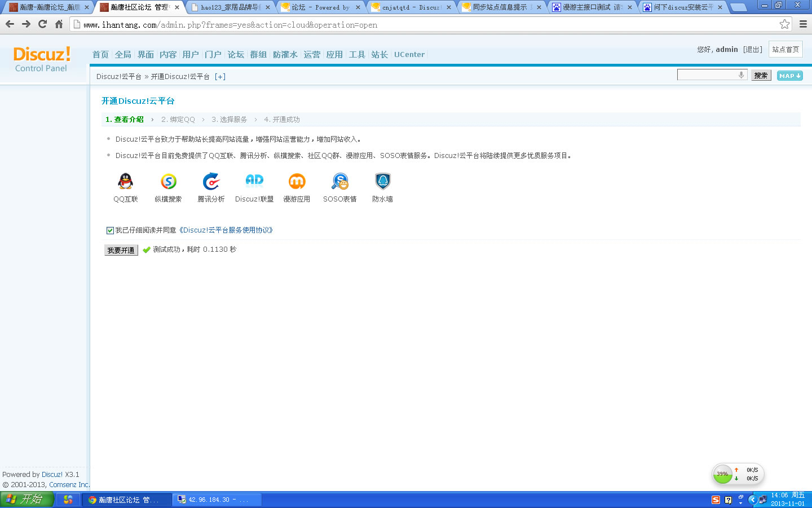
Task: Open the 界面 menu
Action: 145,55
